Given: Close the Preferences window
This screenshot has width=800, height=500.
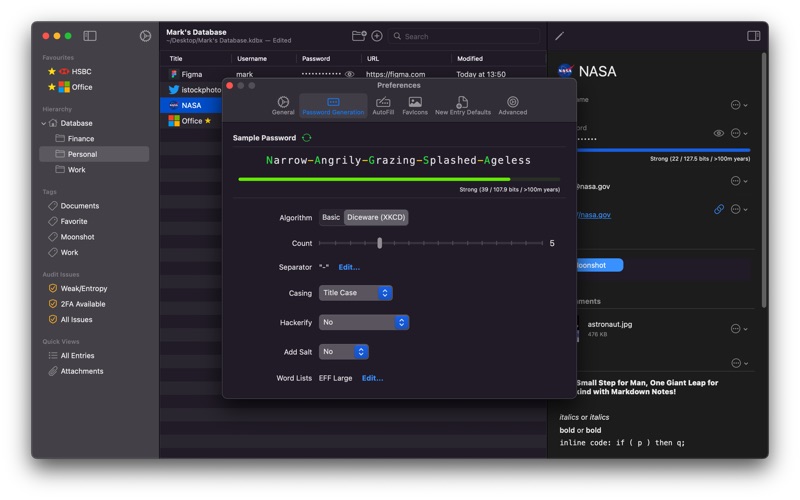Looking at the screenshot, I should pyautogui.click(x=230, y=85).
